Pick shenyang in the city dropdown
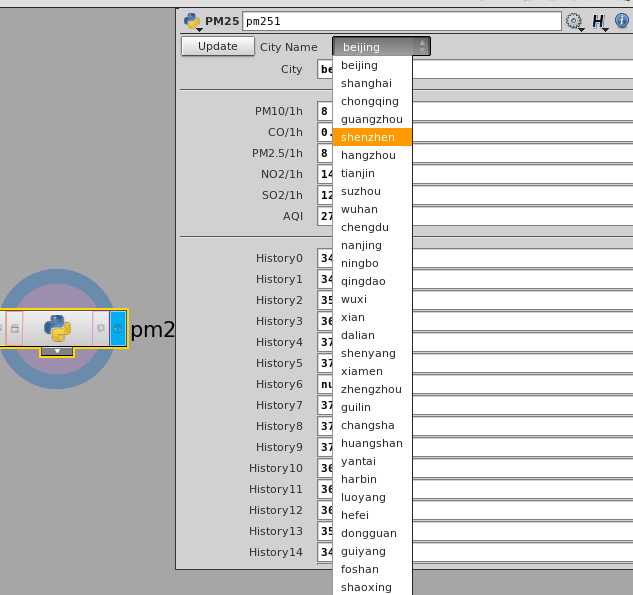Viewport: 633px width, 595px height. coord(372,353)
